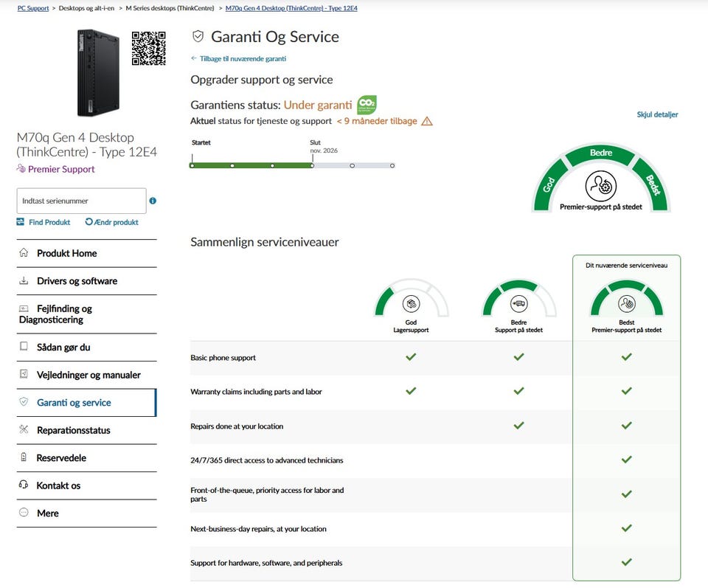The width and height of the screenshot is (708, 588).
Task: Click the Bedre Support på stedet gauge icon
Action: pyautogui.click(x=518, y=303)
